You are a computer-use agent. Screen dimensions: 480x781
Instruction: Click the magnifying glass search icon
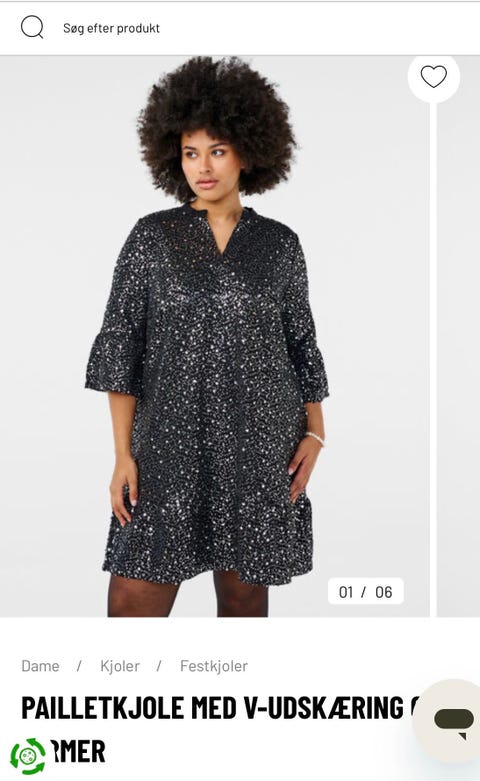point(32,27)
